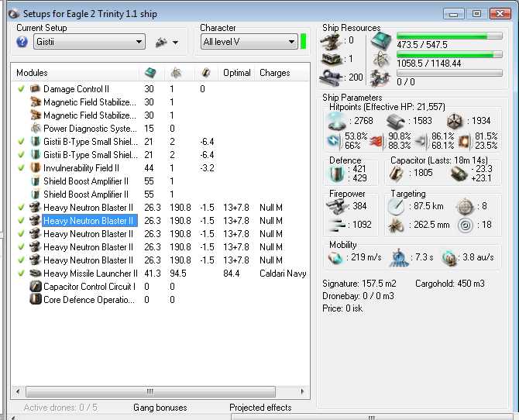Toggle the third Heavy Neutron Blaster II checkmark
The width and height of the screenshot is (519, 420).
[x=21, y=234]
